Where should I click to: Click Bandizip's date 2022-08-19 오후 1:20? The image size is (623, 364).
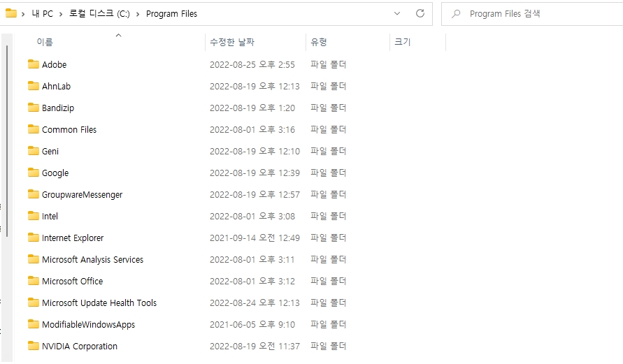coord(252,108)
